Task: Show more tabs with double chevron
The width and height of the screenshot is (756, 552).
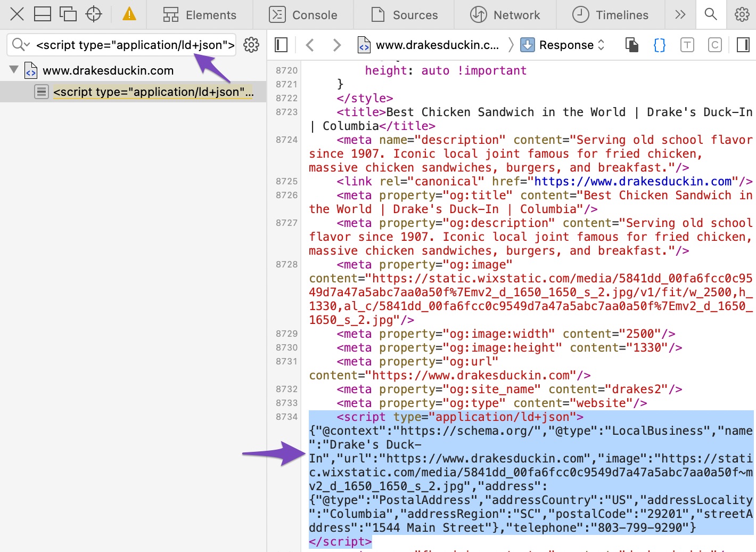Action: [x=680, y=14]
